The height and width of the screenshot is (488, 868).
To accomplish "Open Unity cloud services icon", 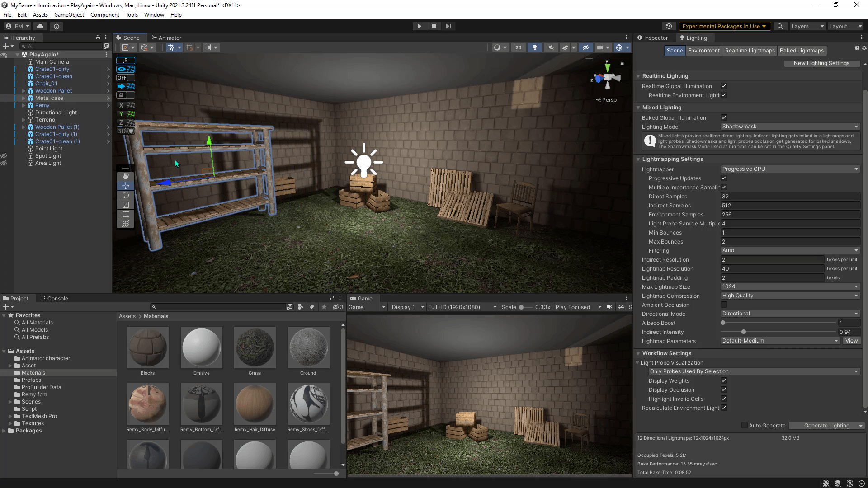I will point(40,26).
